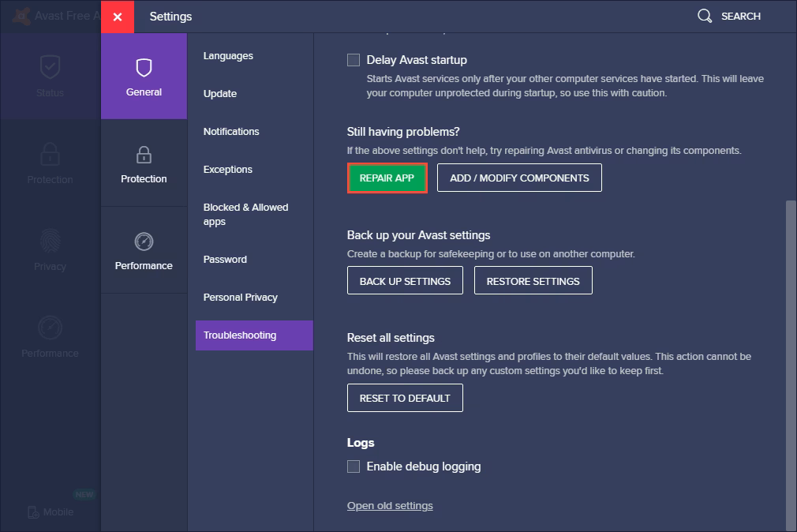
Task: Open Mobile icon in main sidebar
Action: click(33, 512)
